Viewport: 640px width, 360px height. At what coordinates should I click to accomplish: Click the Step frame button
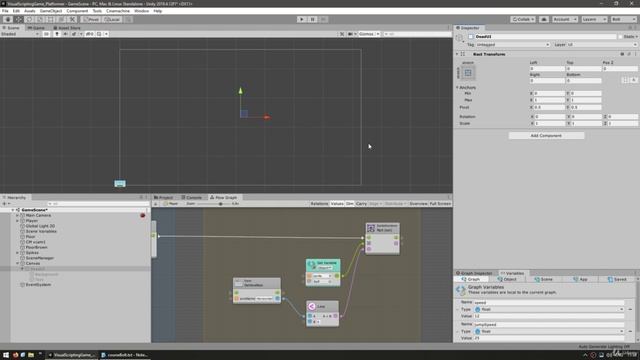(x=323, y=19)
